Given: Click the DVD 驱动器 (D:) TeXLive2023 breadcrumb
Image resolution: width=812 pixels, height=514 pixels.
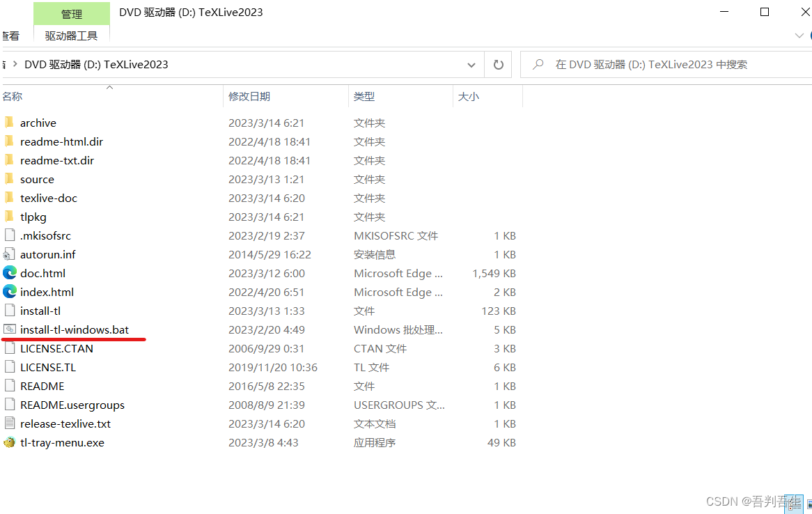Looking at the screenshot, I should pyautogui.click(x=96, y=64).
